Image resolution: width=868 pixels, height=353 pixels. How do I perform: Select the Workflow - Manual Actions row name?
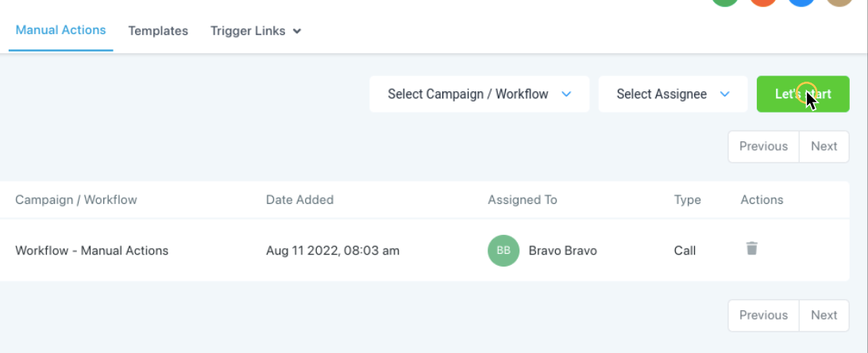pyautogui.click(x=92, y=251)
